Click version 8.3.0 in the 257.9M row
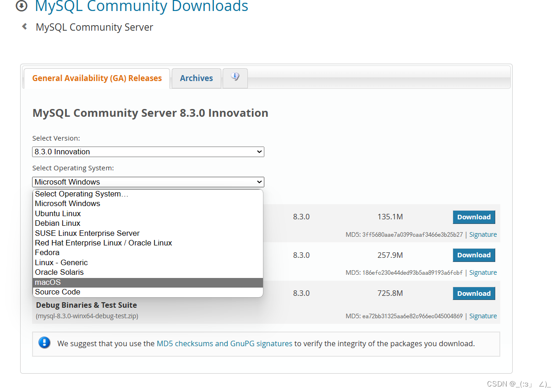 tap(301, 255)
